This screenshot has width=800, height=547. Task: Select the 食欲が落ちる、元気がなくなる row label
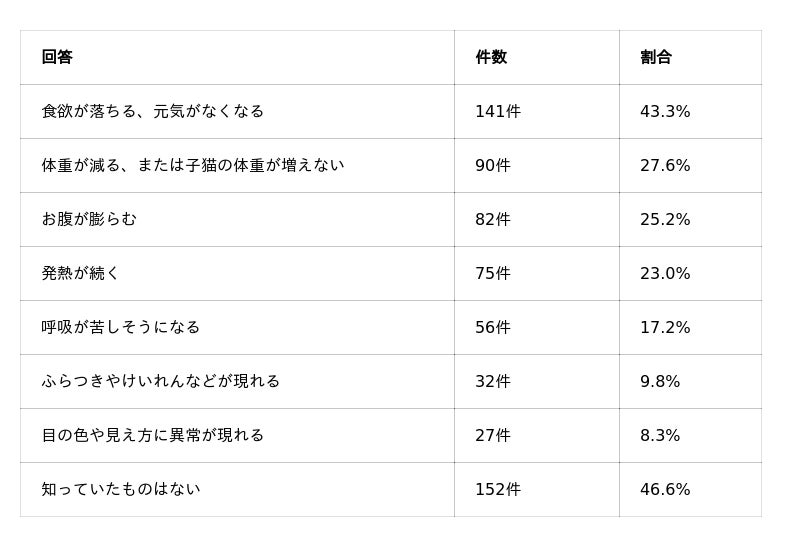point(153,111)
